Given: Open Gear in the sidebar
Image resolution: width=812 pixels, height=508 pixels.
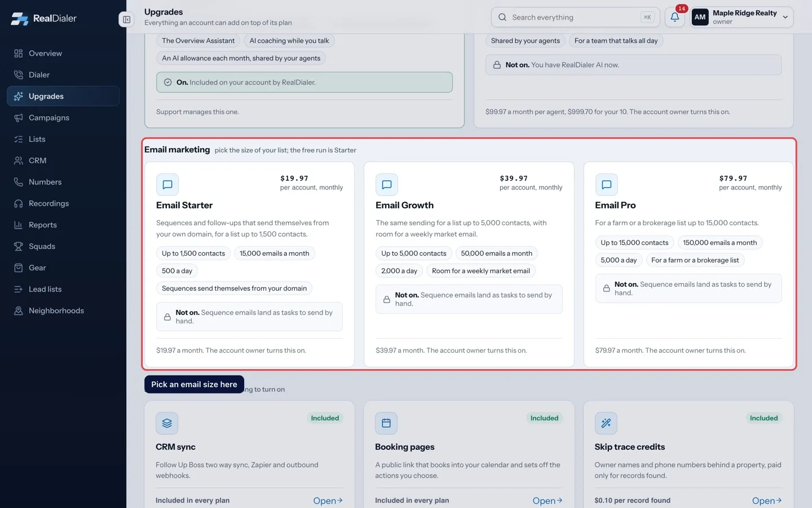Looking at the screenshot, I should [x=63, y=268].
